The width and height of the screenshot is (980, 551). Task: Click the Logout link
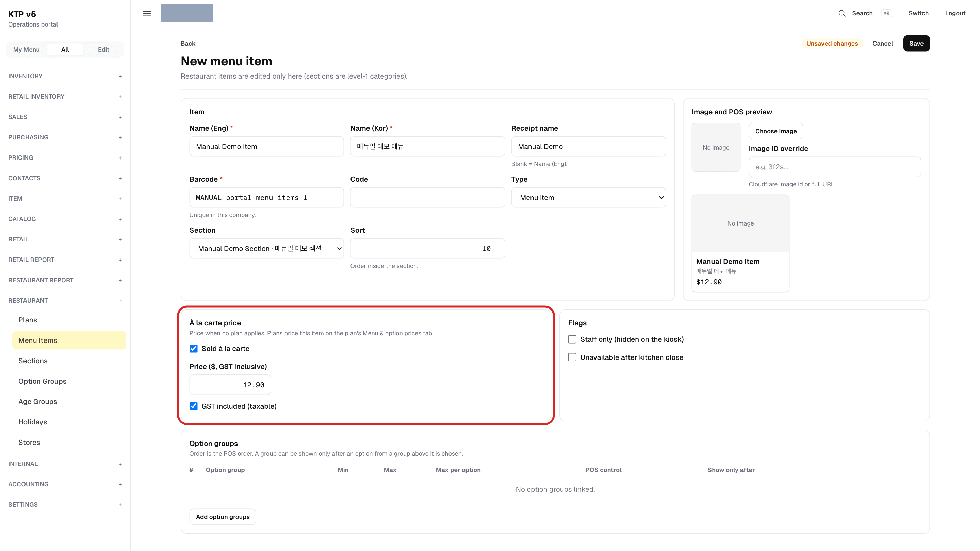(x=955, y=13)
